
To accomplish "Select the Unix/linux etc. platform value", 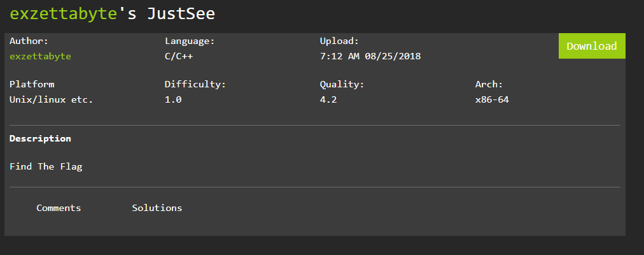I will (51, 99).
